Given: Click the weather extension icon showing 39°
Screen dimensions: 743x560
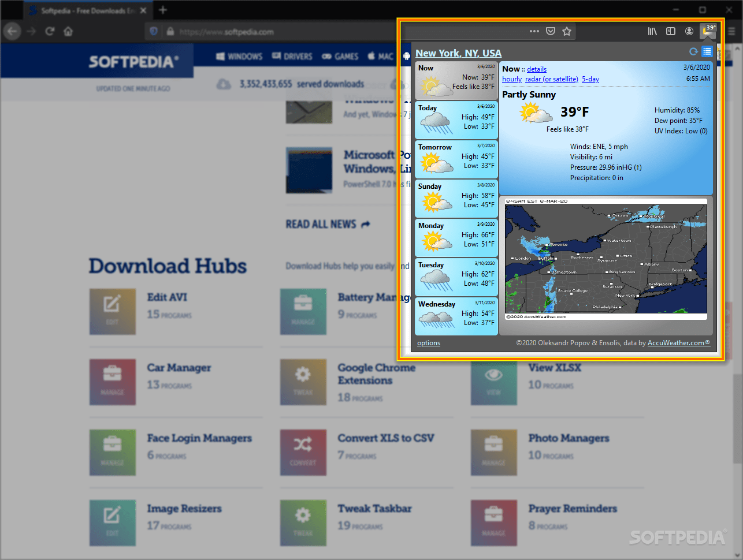Looking at the screenshot, I should 708,31.
